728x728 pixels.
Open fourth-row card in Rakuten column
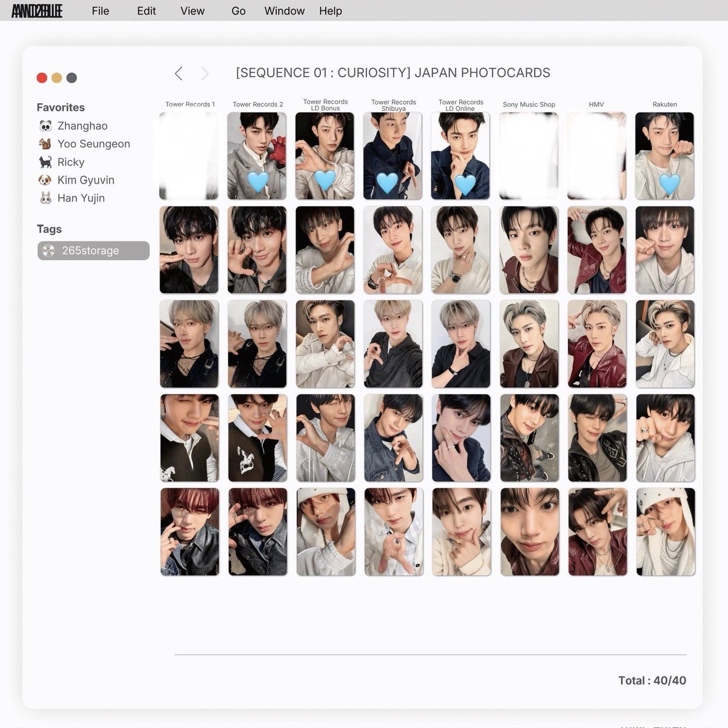(664, 438)
